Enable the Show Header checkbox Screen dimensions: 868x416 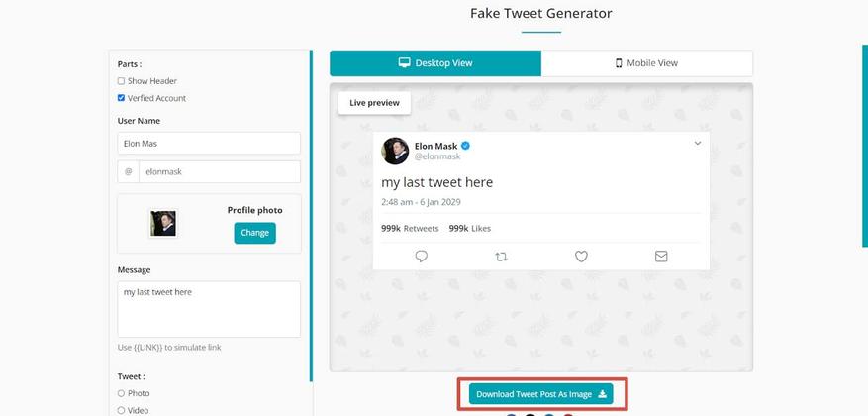121,81
